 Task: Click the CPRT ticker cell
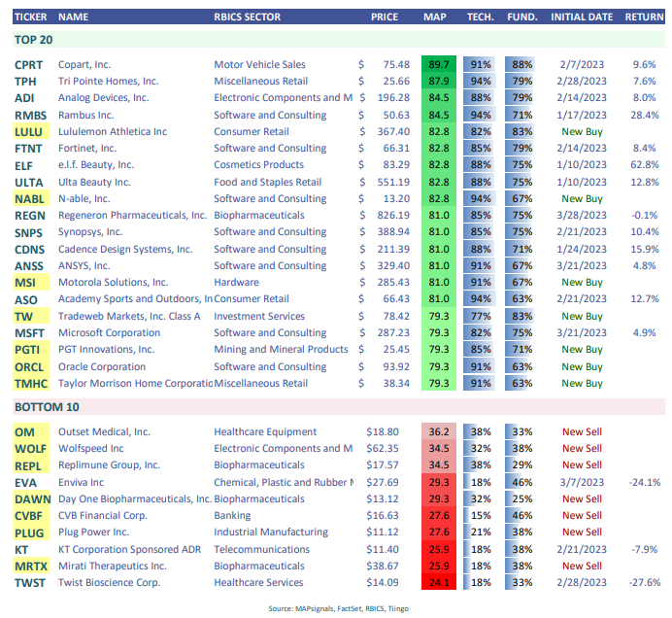point(29,65)
